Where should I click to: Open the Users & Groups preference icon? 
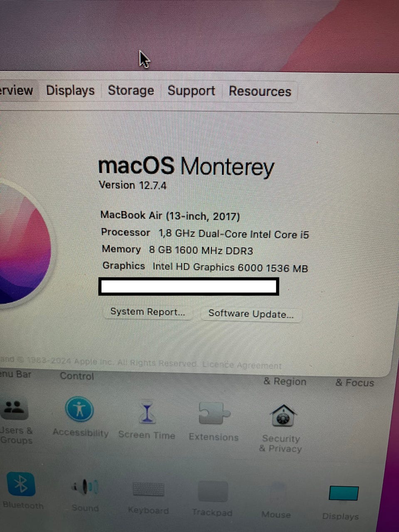pos(15,409)
